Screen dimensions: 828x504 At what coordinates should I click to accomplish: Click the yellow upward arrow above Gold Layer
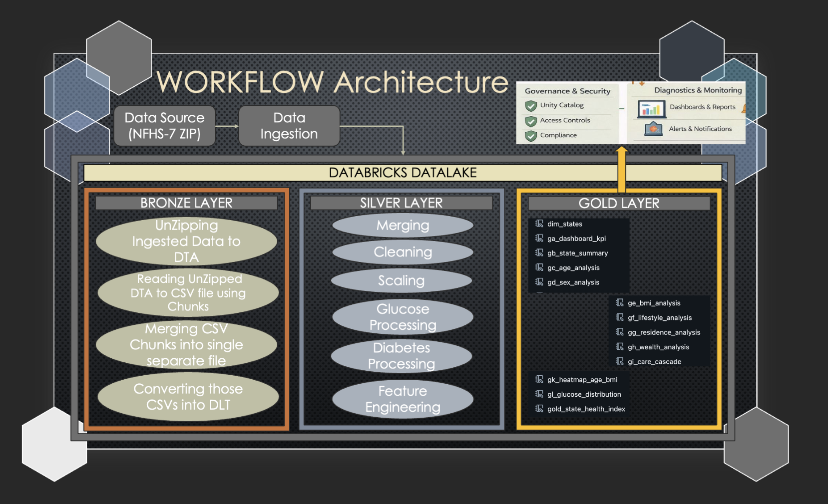[622, 169]
